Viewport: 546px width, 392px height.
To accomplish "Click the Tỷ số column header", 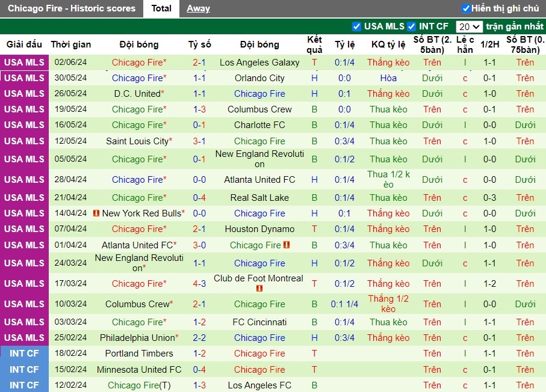I will tap(199, 44).
